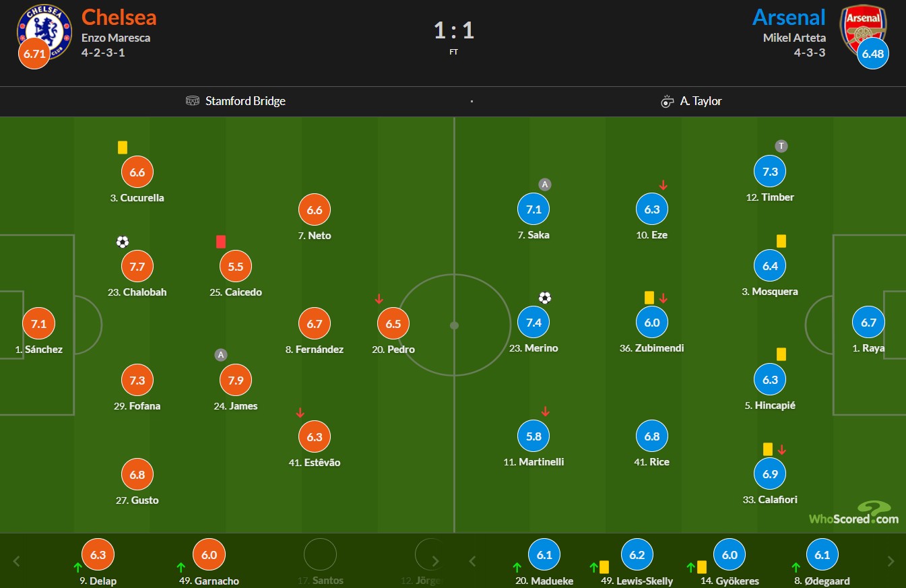Show more Arsenal substitutes with right arrow
Viewport: 906px width, 588px height.
tap(891, 561)
